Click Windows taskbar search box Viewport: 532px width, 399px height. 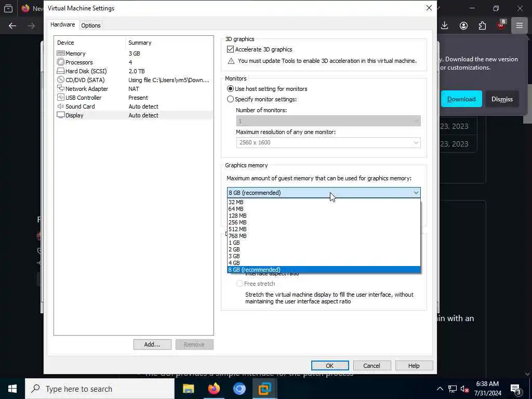pos(100,389)
